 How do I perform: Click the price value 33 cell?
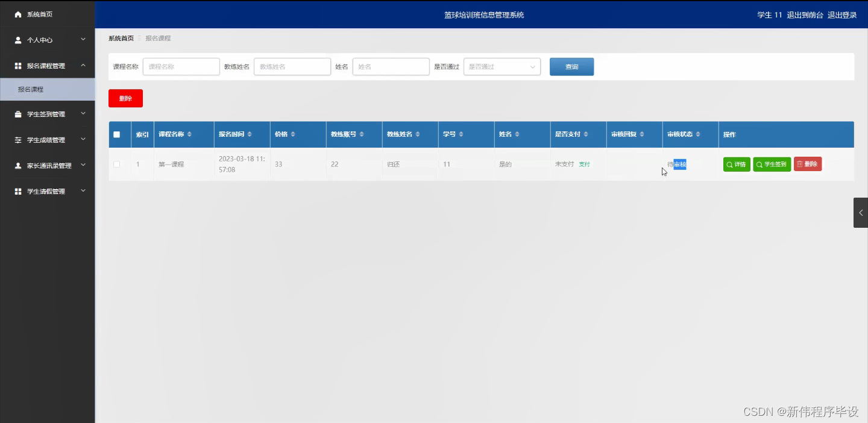(278, 164)
